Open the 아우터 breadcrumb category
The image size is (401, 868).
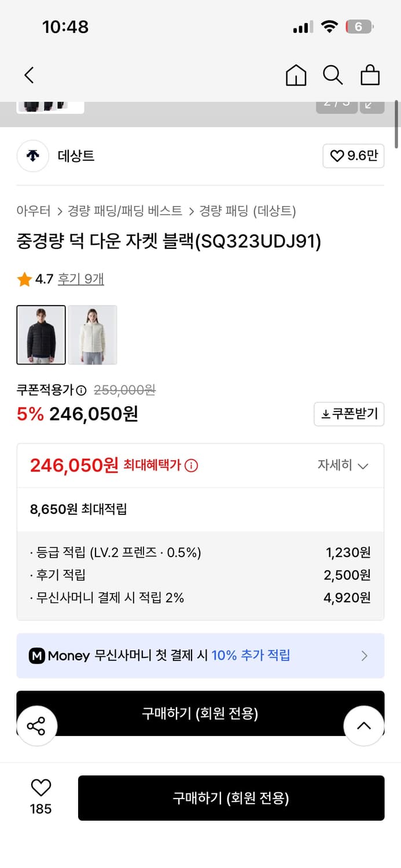pos(30,211)
